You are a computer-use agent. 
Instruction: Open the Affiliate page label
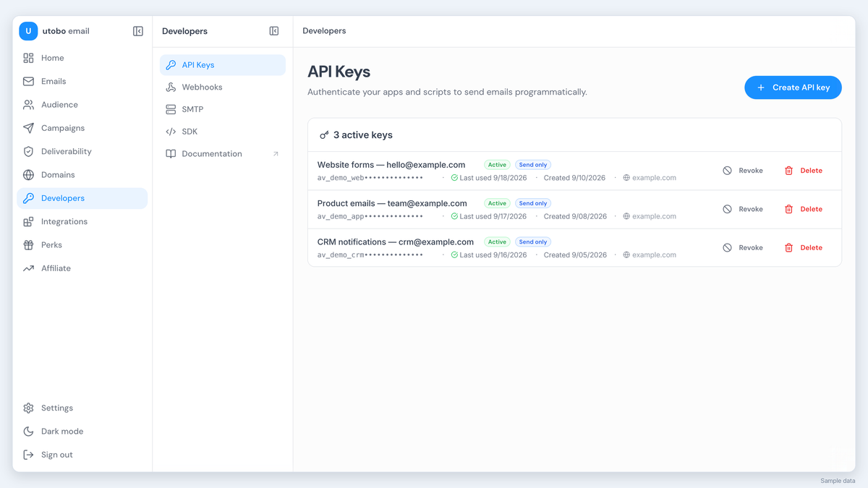56,268
